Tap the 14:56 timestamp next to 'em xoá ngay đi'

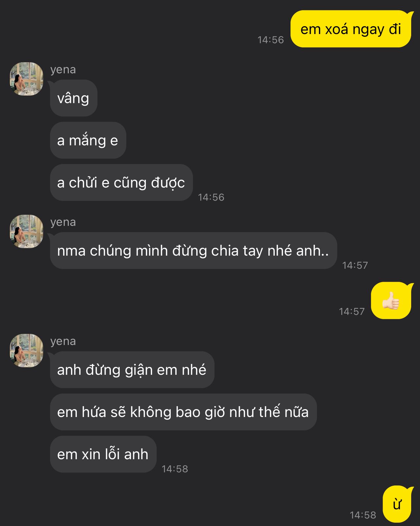click(x=271, y=40)
